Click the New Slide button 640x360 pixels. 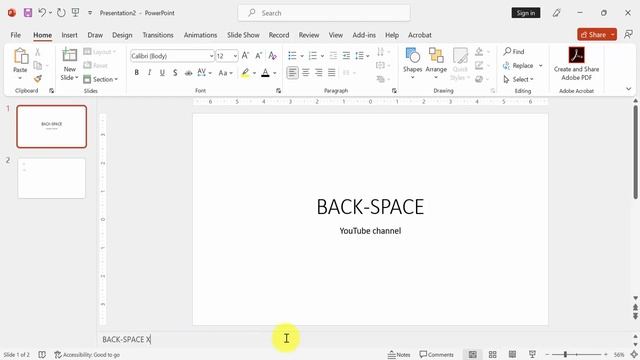click(x=69, y=64)
